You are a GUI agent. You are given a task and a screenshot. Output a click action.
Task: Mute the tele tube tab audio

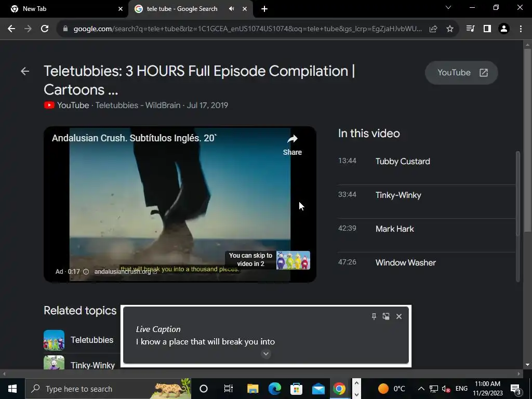coord(231,9)
